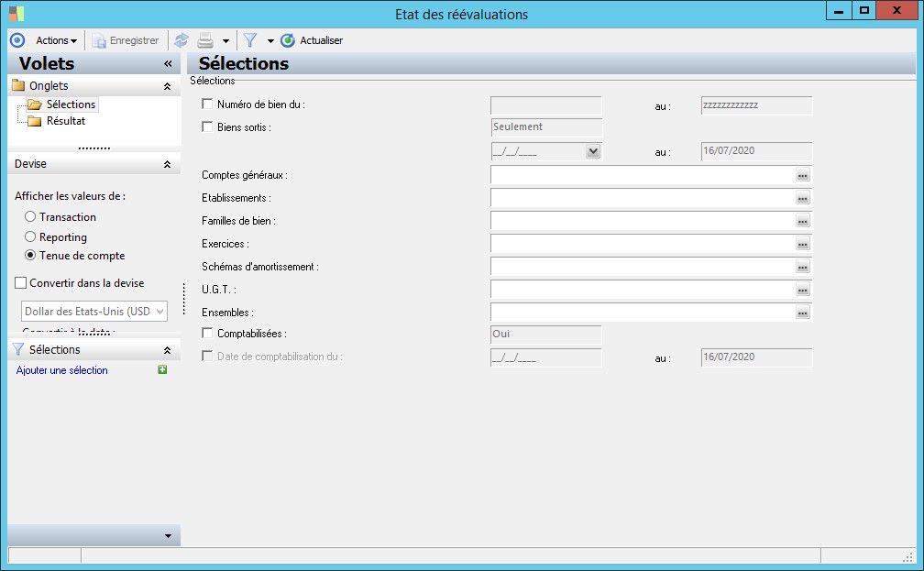Click the Etablissements input field
The height and width of the screenshot is (571, 924).
coord(643,198)
